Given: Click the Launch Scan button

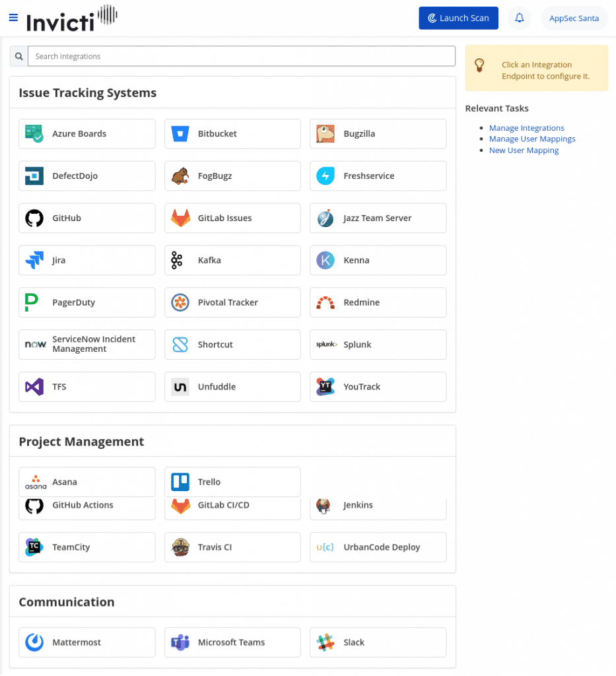Looking at the screenshot, I should point(458,18).
